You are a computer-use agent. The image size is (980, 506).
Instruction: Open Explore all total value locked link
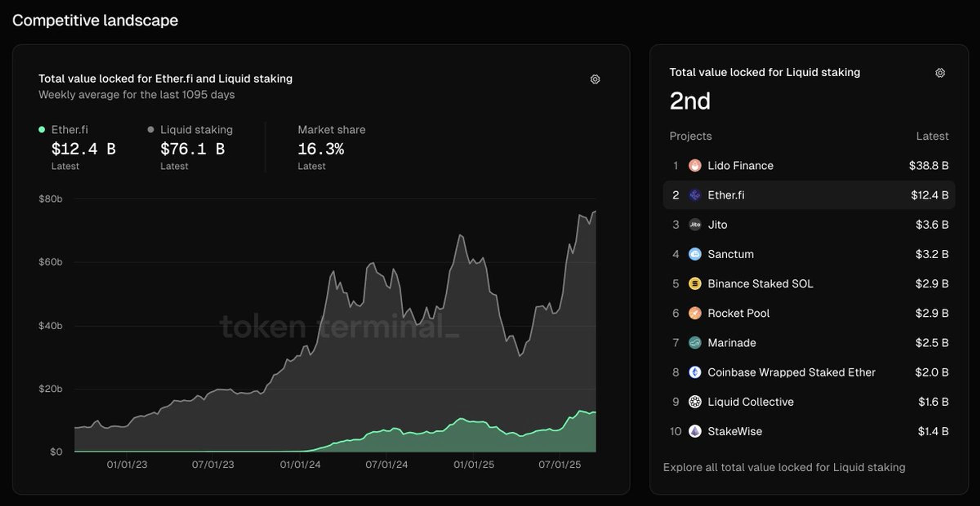pyautogui.click(x=784, y=467)
